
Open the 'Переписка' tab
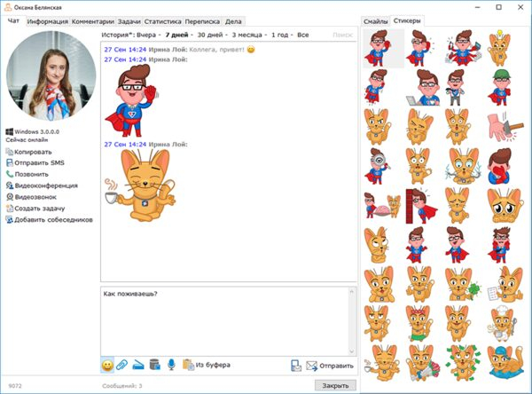[x=202, y=21]
